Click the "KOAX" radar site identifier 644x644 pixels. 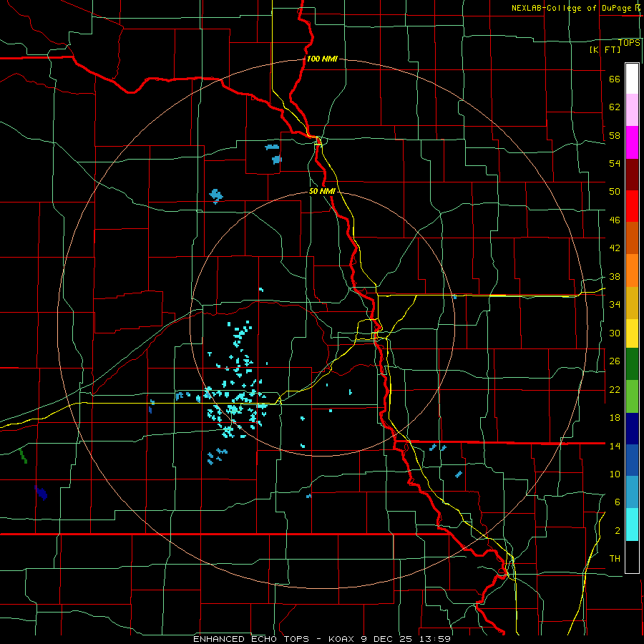342,639
